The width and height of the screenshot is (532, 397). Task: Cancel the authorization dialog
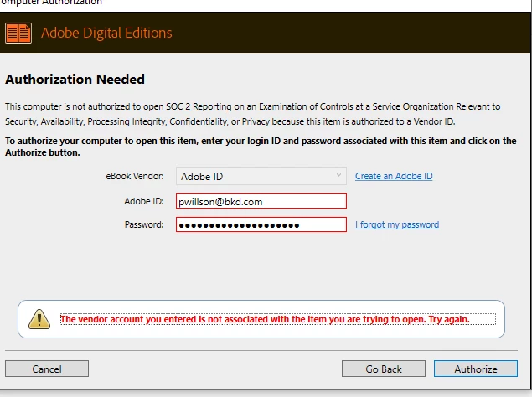[47, 369]
